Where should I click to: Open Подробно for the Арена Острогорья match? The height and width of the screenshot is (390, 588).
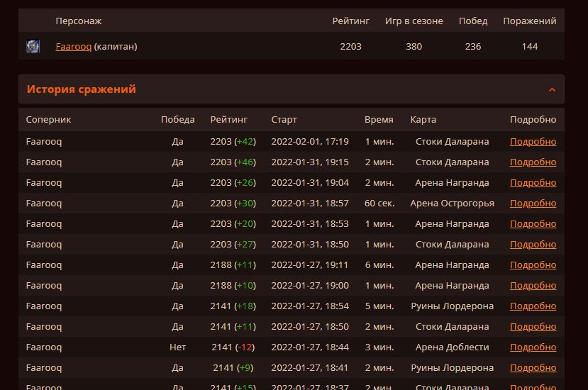pyautogui.click(x=533, y=204)
